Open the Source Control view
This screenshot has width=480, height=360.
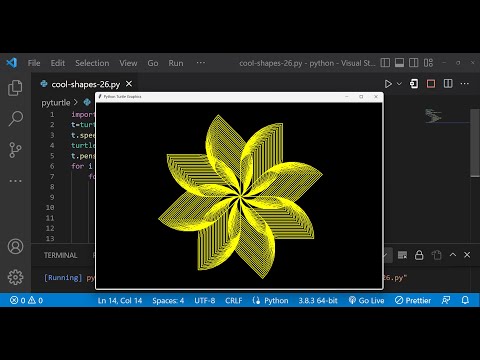click(15, 150)
